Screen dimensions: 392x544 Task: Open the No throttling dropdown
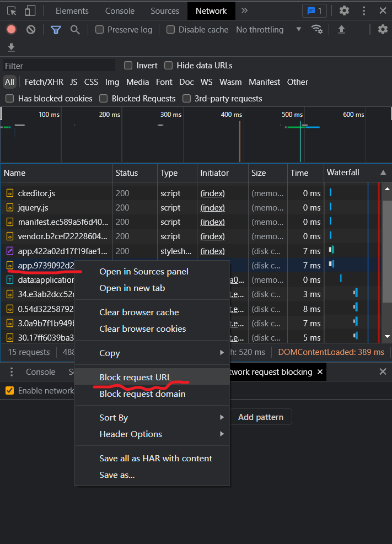pyautogui.click(x=269, y=30)
